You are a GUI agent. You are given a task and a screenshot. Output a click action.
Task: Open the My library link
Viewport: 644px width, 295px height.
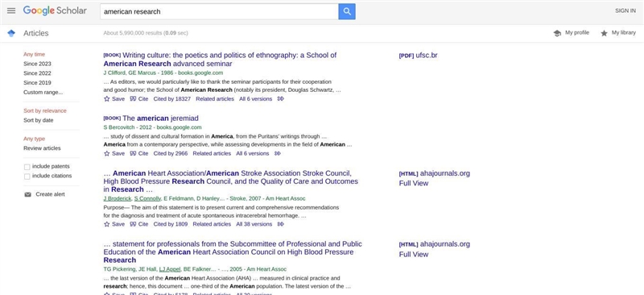[623, 33]
